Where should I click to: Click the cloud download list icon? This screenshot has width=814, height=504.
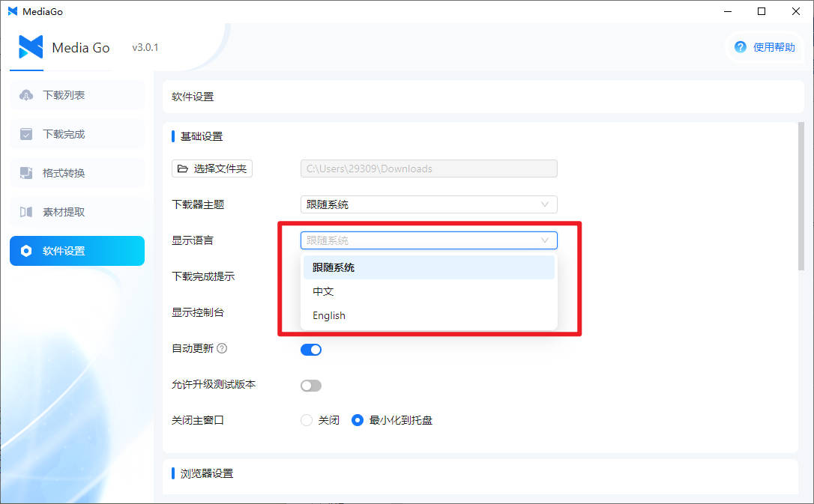(x=26, y=95)
